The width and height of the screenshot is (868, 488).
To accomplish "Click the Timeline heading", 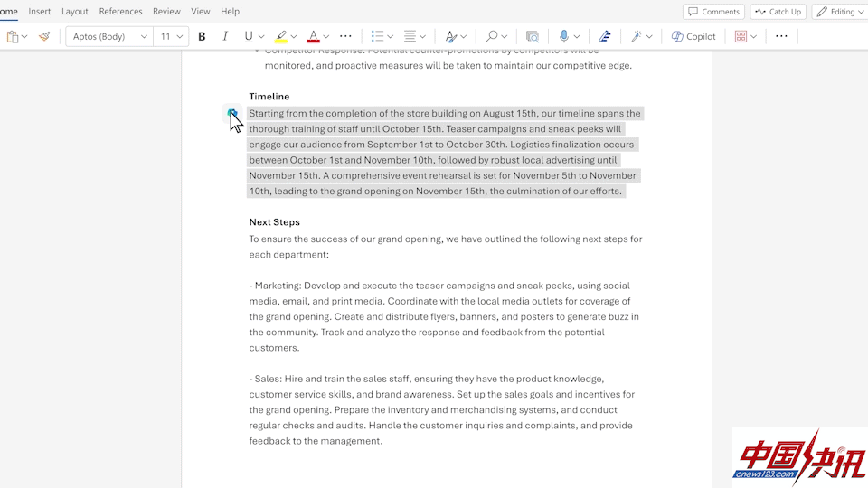I will (x=269, y=97).
